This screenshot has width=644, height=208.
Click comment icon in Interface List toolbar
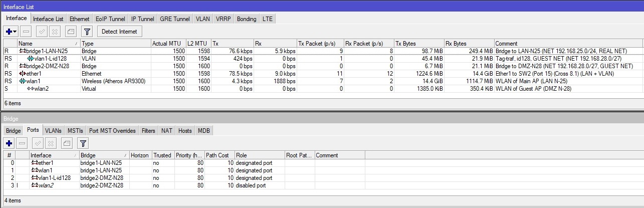[x=71, y=31]
